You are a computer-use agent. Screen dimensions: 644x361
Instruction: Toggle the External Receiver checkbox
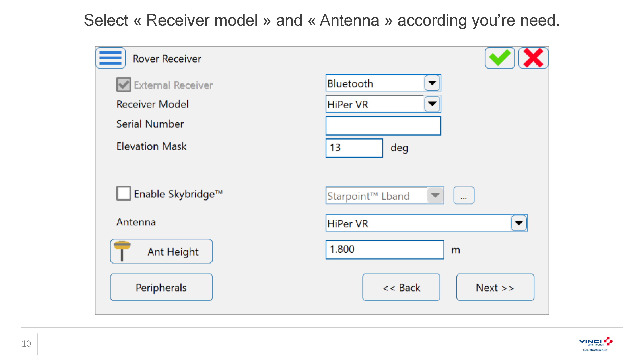point(123,85)
